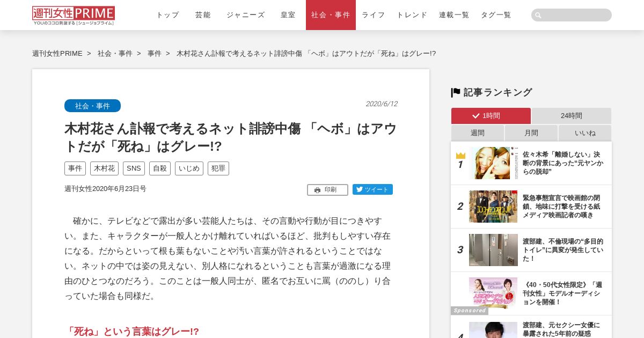Image resolution: width=644 pixels, height=338 pixels.
Task: Select the 社会・事件 nav item
Action: click(x=331, y=15)
